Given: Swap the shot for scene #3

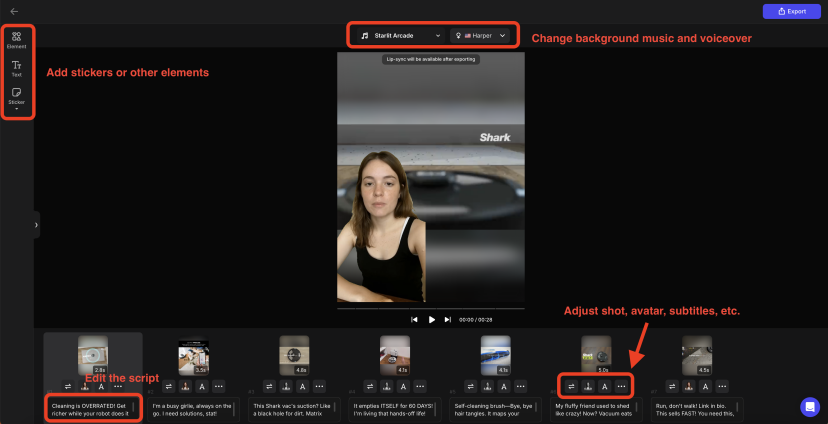Looking at the screenshot, I should point(269,387).
